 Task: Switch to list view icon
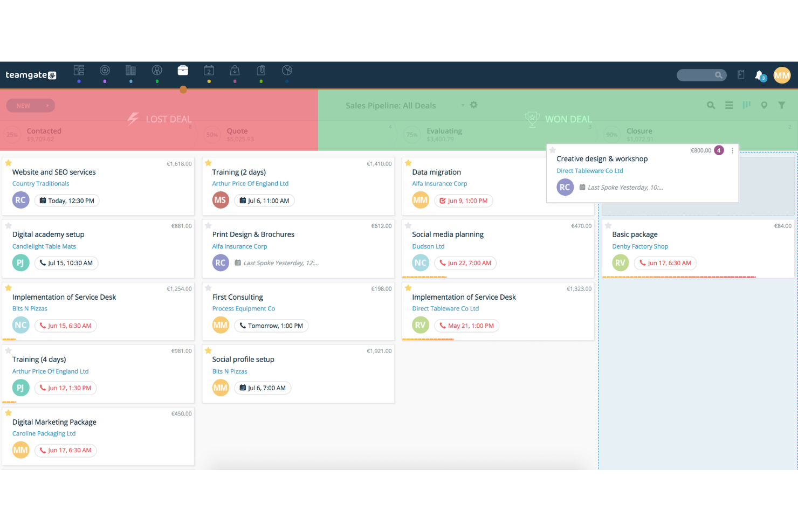[729, 105]
